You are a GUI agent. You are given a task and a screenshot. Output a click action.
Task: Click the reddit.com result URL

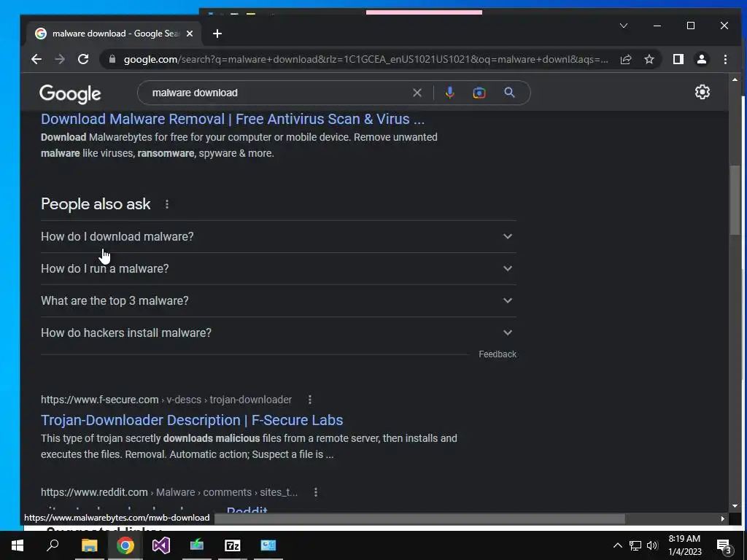click(169, 492)
